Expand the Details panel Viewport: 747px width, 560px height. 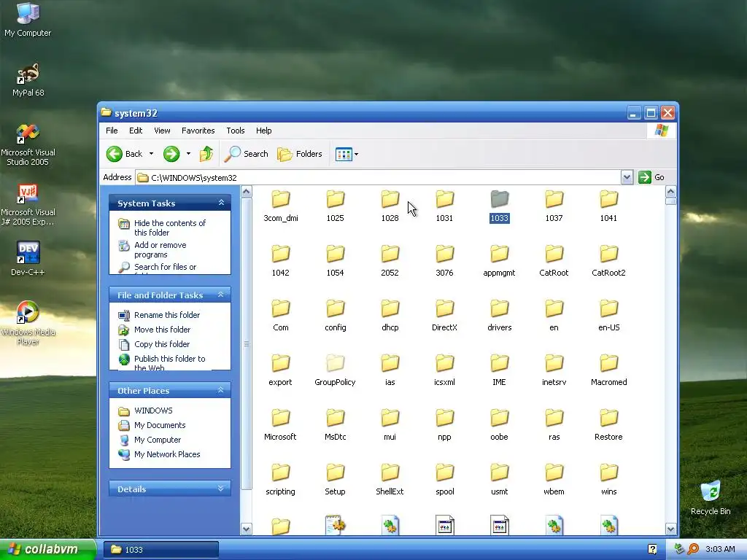(x=221, y=489)
